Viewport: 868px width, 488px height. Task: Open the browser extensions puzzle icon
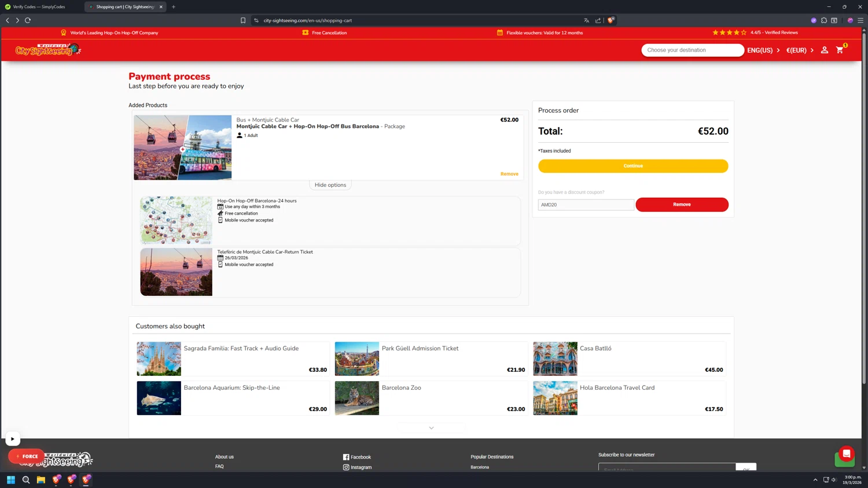[x=824, y=20]
